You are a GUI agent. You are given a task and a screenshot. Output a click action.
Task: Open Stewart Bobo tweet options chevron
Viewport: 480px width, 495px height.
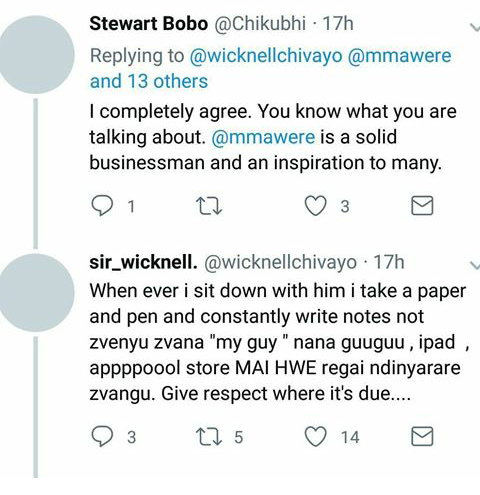475,27
